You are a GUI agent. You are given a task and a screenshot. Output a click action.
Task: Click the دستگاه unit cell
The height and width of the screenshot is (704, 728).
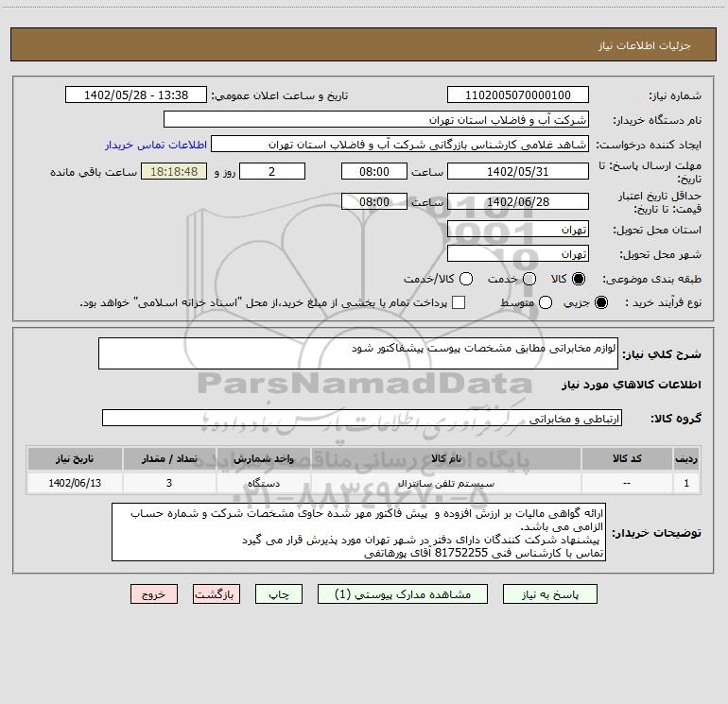tap(263, 483)
